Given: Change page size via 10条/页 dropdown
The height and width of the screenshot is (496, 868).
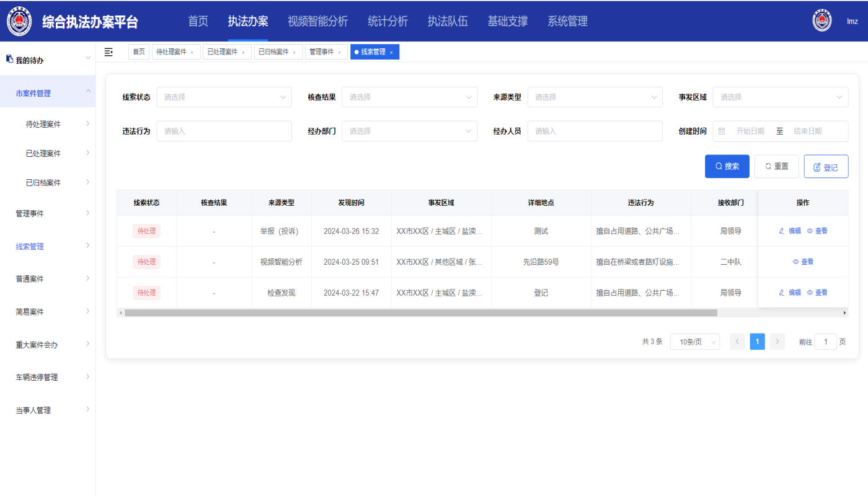Looking at the screenshot, I should 695,342.
